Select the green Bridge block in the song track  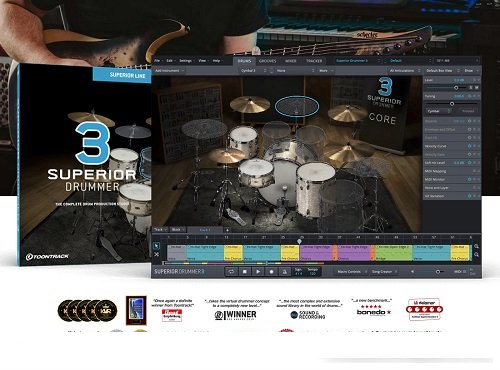tap(394, 253)
